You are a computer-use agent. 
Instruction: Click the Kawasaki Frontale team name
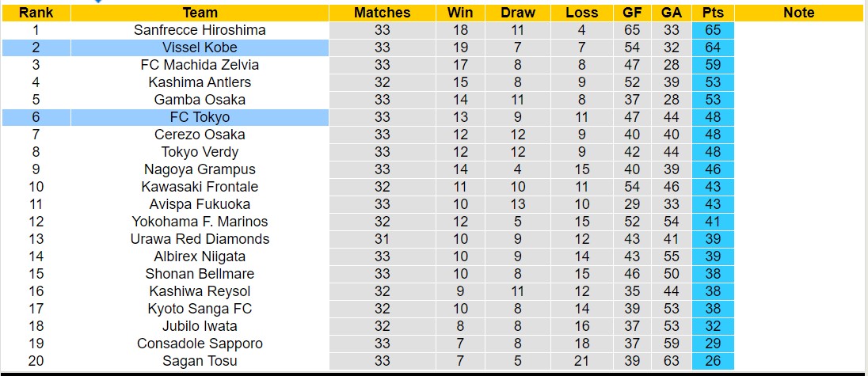pos(200,187)
